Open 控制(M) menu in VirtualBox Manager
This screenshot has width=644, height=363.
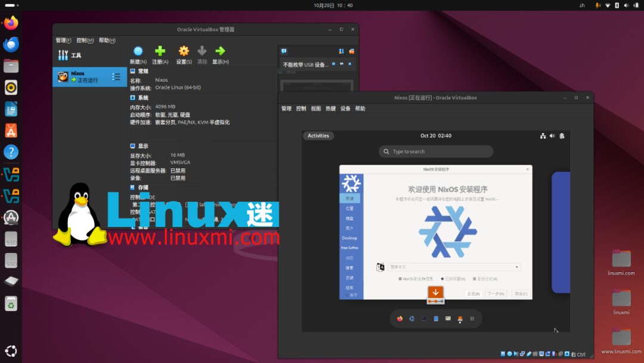click(85, 40)
